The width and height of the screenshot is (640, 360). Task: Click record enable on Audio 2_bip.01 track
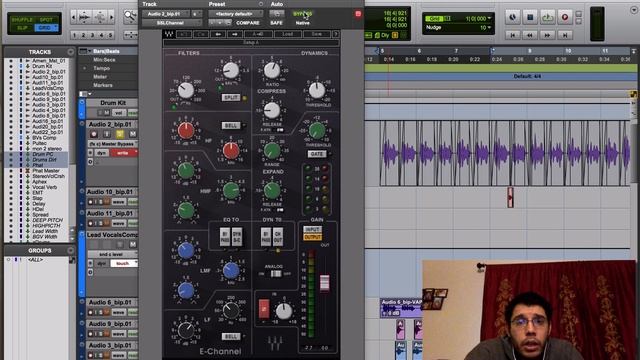coord(94,134)
